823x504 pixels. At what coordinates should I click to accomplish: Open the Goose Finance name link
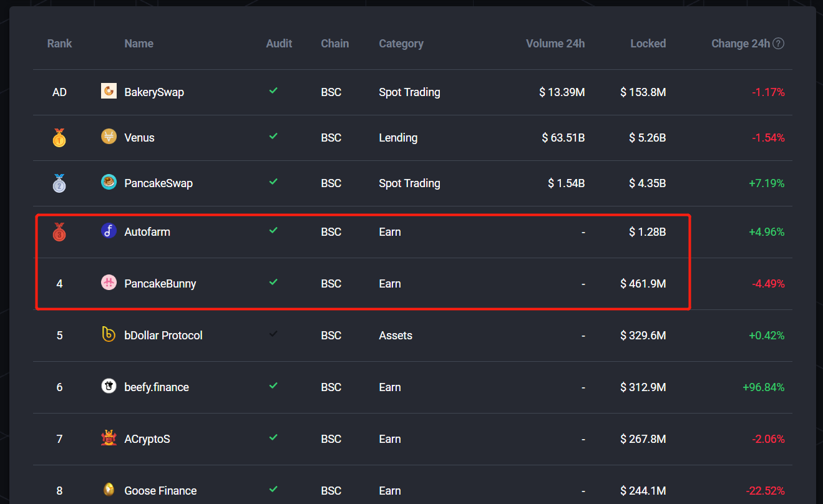160,491
